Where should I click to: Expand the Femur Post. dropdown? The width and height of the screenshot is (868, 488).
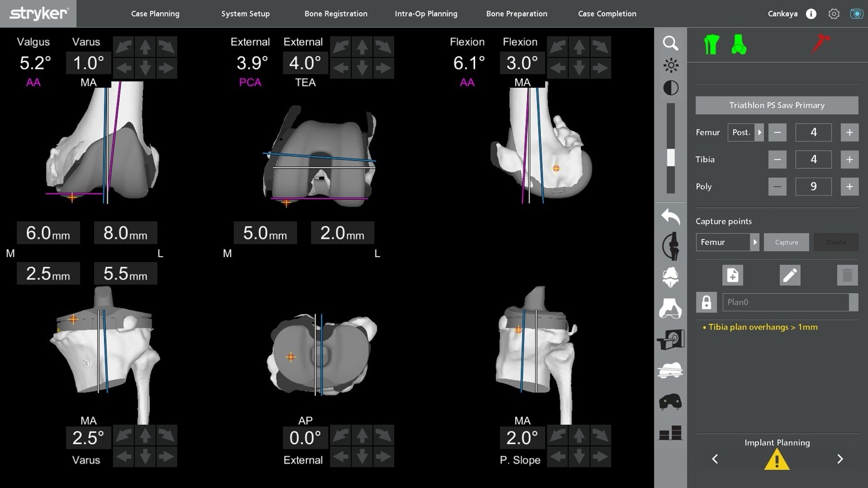[x=758, y=132]
